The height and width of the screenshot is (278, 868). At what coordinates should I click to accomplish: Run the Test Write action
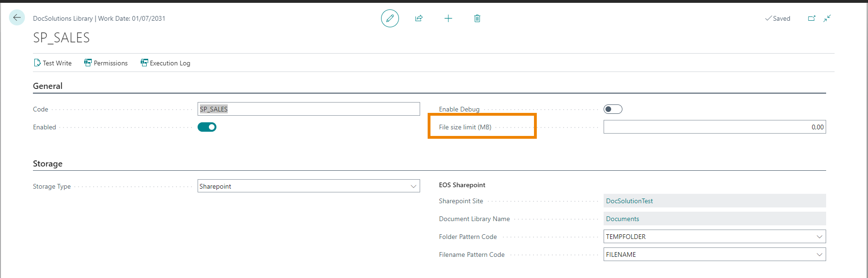coord(53,63)
